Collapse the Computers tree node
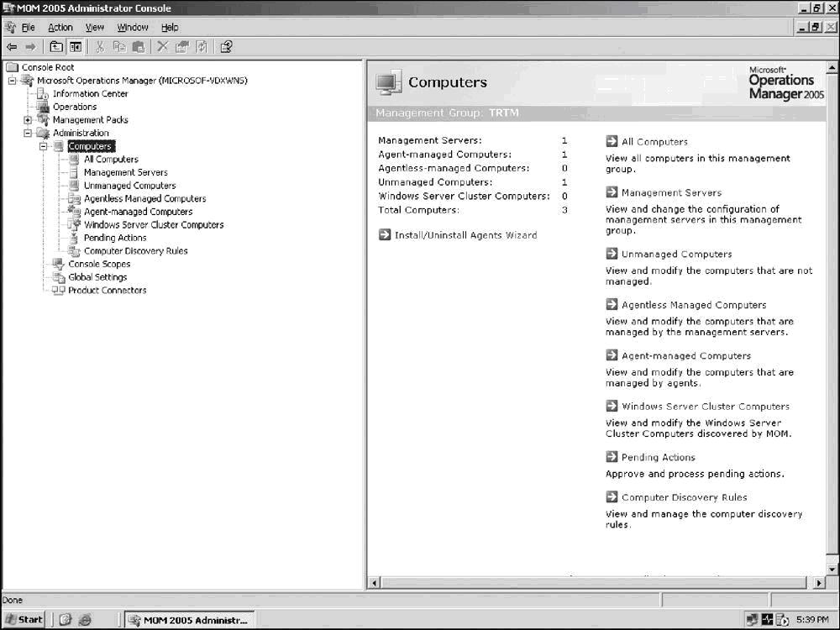 [43, 146]
